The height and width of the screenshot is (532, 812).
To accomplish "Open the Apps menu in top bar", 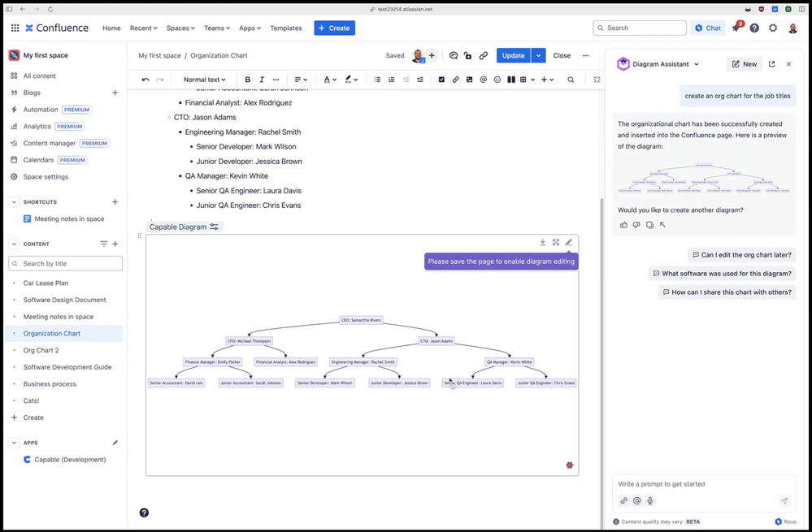I will pos(250,28).
